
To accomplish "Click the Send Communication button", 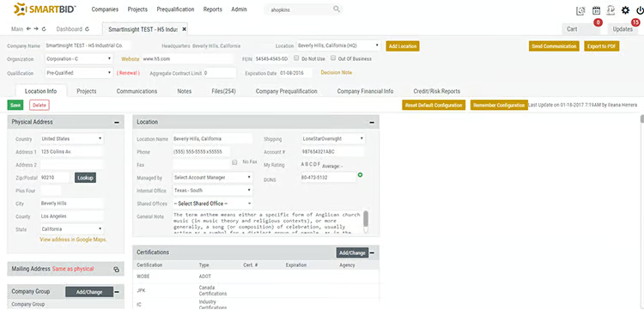I will [x=554, y=46].
